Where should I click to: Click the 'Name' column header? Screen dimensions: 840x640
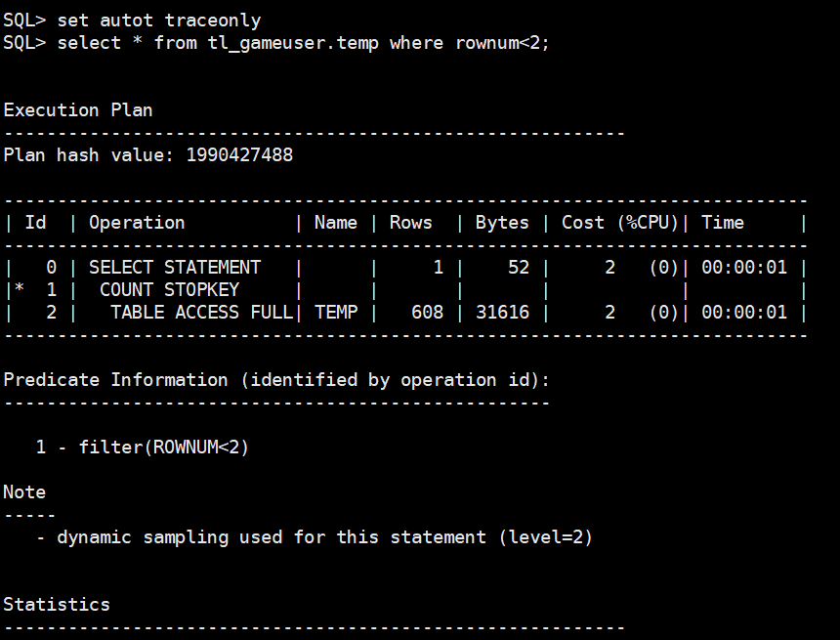[x=335, y=222]
